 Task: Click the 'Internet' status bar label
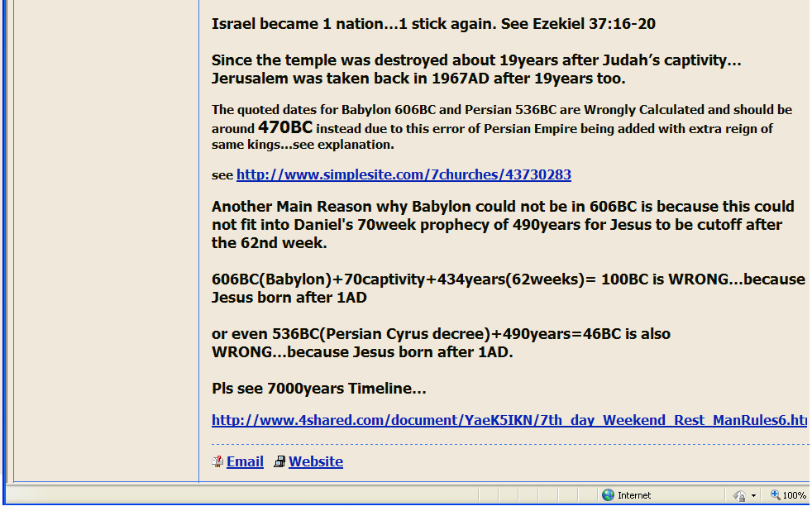click(634, 495)
